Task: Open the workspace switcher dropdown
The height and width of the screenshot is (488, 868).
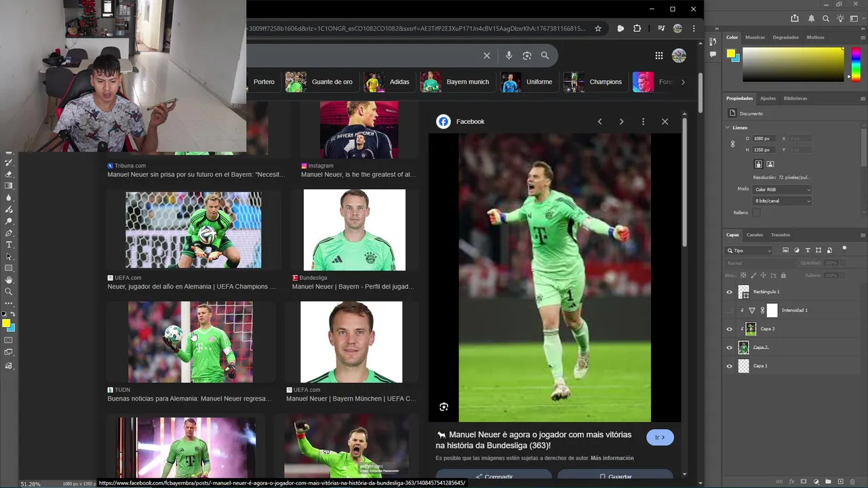Action: pos(857,18)
